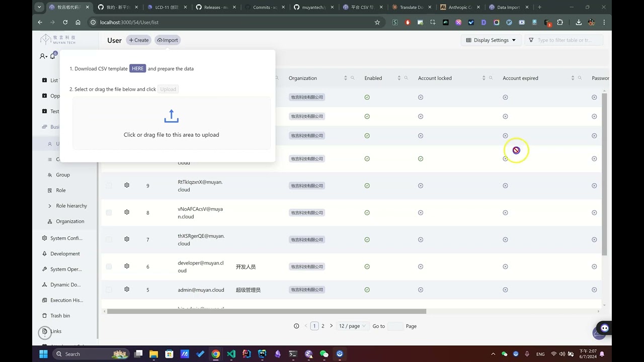Image resolution: width=644 pixels, height=362 pixels.
Task: Switch to the Data Import browser tab
Action: click(x=508, y=7)
